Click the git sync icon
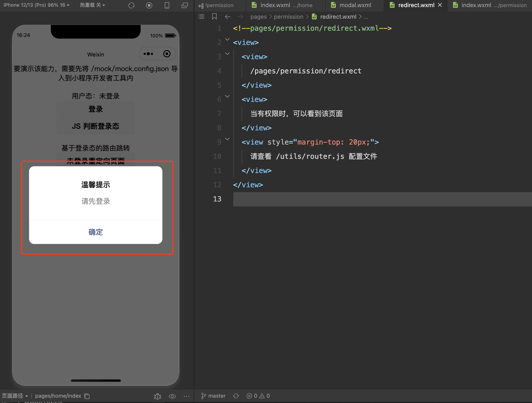Viewport: 532px width, 403px height. tap(236, 396)
